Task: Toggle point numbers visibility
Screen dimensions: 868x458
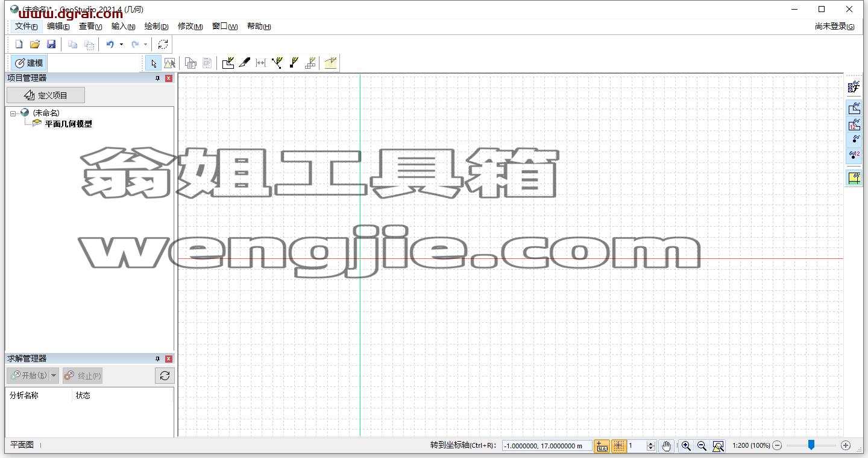Action: point(854,156)
